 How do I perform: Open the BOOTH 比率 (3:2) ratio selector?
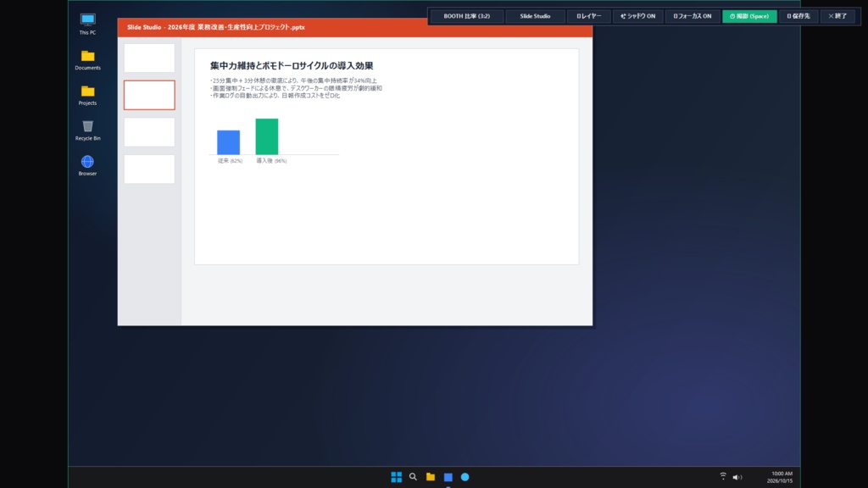tap(467, 16)
